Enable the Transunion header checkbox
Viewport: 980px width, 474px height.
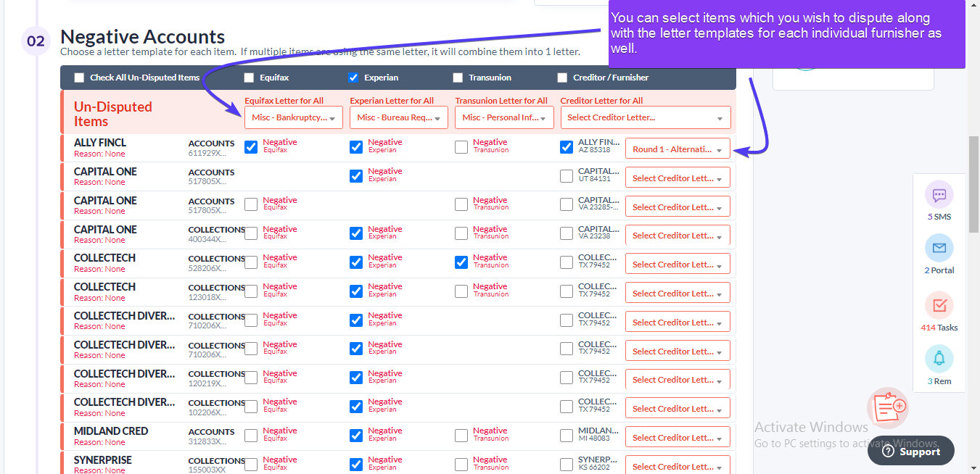point(458,78)
